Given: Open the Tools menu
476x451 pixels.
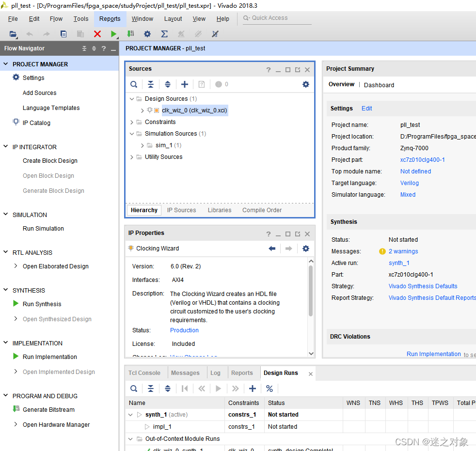Looking at the screenshot, I should coord(81,19).
